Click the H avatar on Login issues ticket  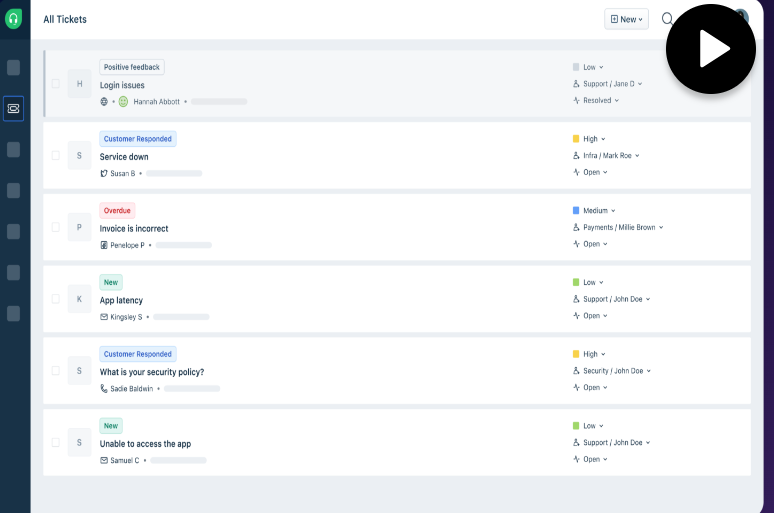(79, 84)
